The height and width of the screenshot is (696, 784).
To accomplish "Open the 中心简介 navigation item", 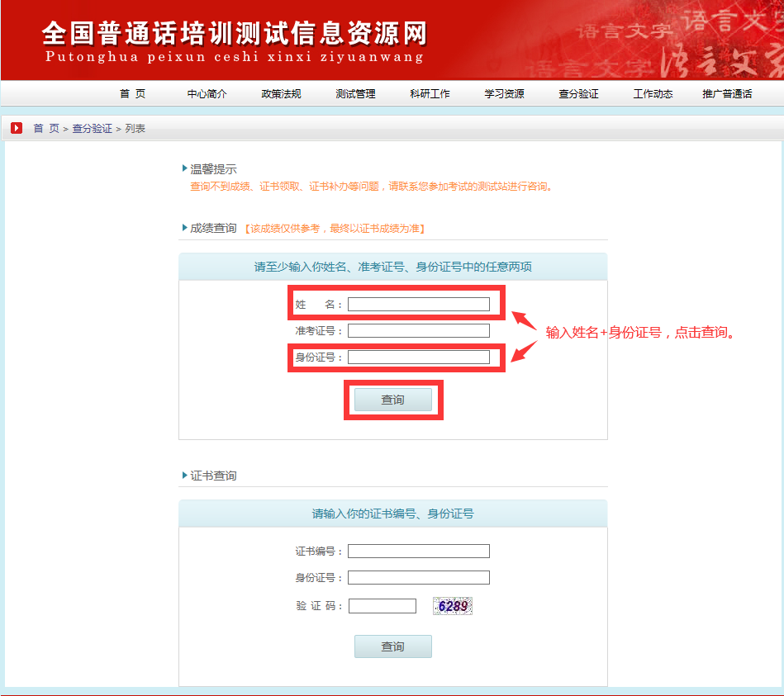I will click(x=207, y=94).
